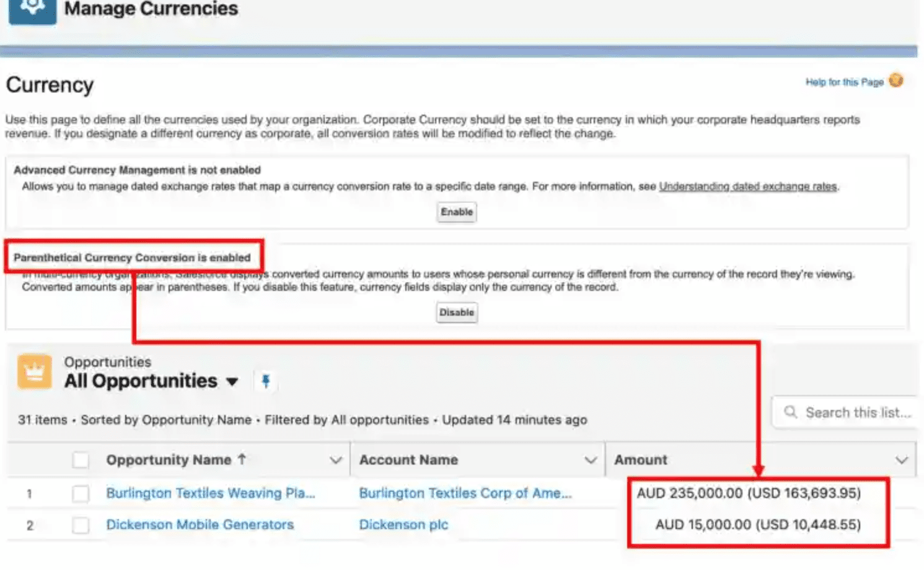Click the orange Help question mark icon

(x=895, y=81)
